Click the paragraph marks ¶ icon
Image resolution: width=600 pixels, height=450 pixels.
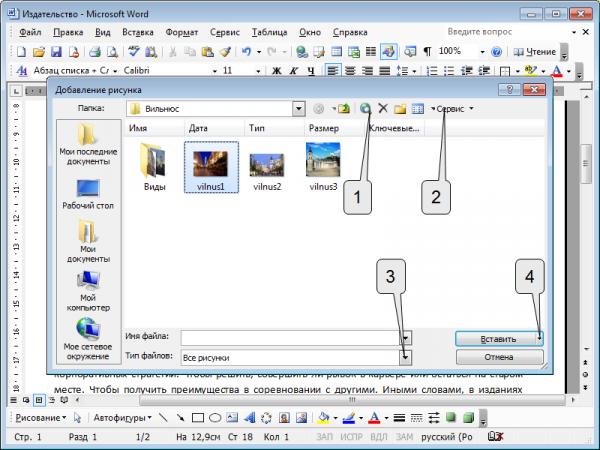click(x=427, y=52)
